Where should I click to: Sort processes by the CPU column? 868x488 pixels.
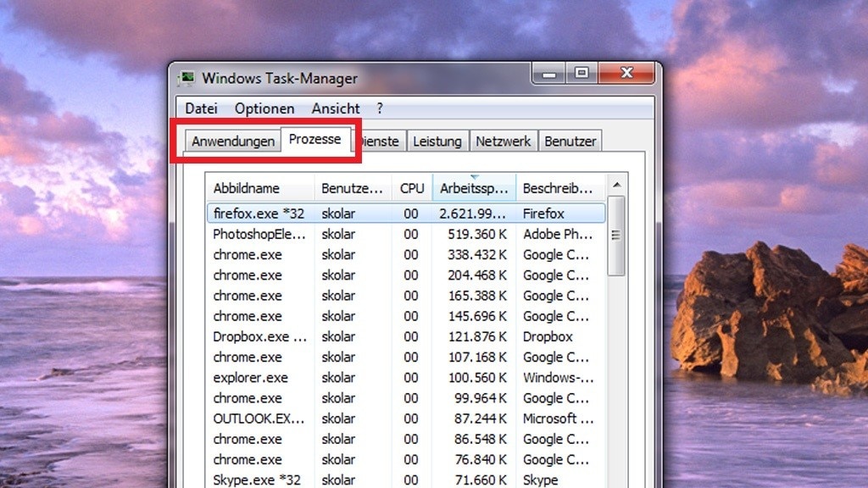(x=412, y=187)
